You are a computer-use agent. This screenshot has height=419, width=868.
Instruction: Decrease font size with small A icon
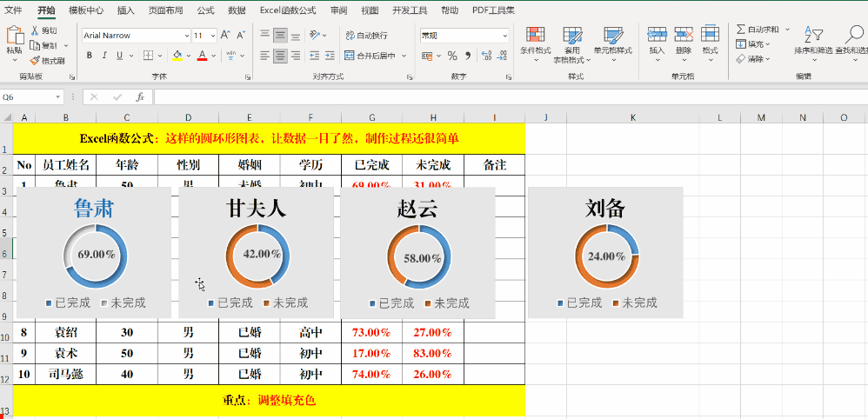[241, 36]
